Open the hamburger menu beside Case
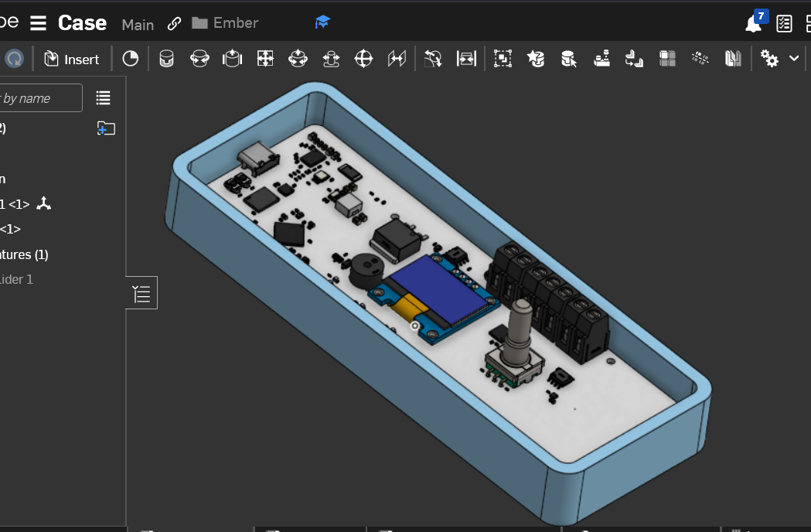The width and height of the screenshot is (811, 532). click(39, 23)
